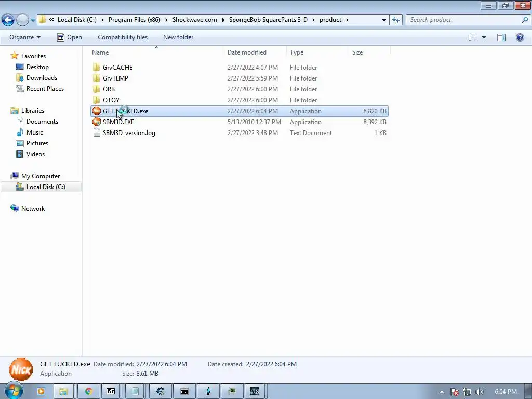Select My Computer in the sidebar

point(41,176)
